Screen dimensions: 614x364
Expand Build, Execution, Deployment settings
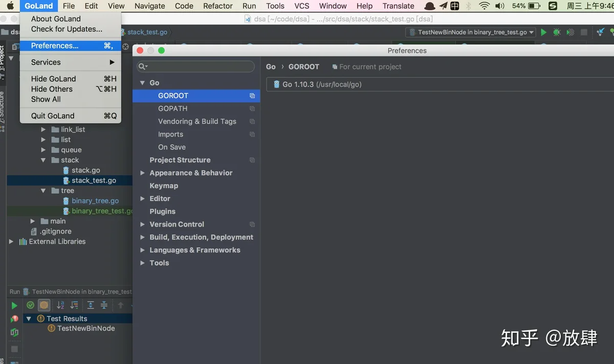[142, 237]
